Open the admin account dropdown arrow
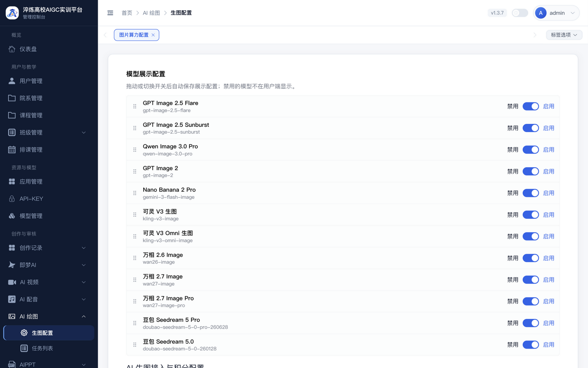The width and height of the screenshot is (588, 368). (572, 13)
